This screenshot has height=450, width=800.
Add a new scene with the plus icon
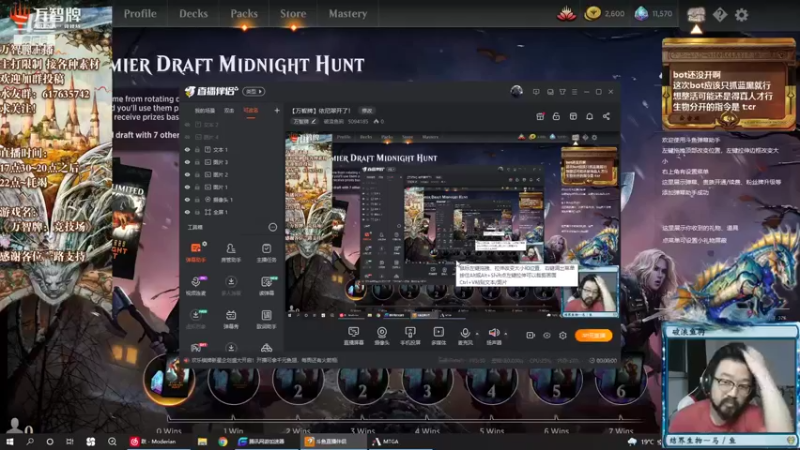point(277,110)
